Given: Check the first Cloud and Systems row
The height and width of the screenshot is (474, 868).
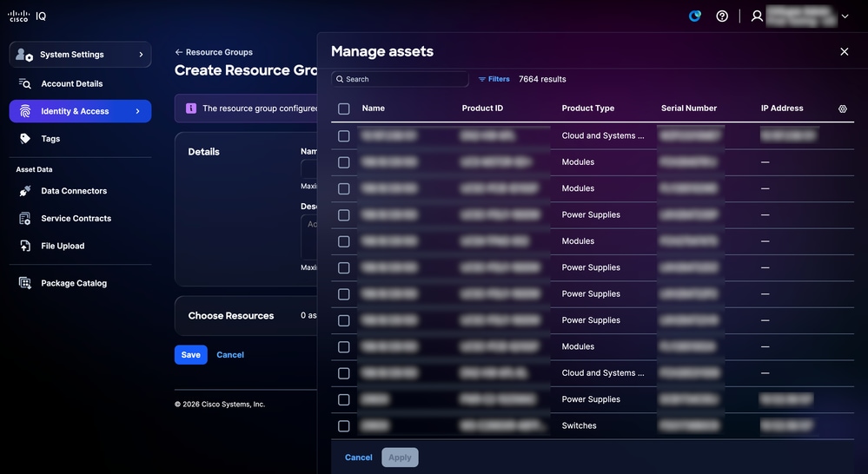Looking at the screenshot, I should (344, 136).
